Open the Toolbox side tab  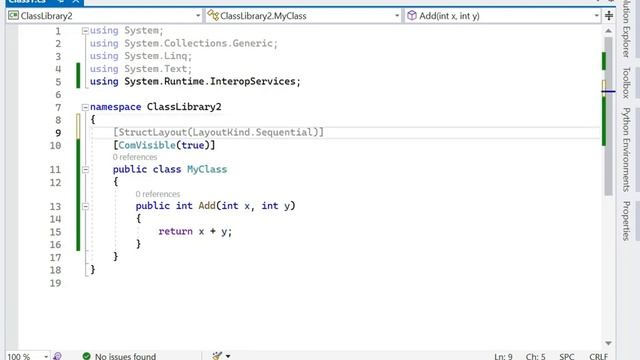tap(627, 82)
